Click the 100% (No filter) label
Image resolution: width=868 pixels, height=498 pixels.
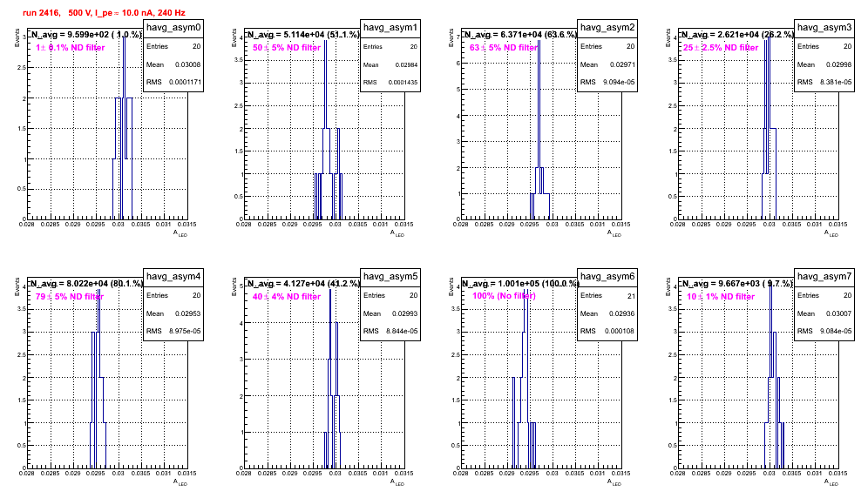(505, 296)
